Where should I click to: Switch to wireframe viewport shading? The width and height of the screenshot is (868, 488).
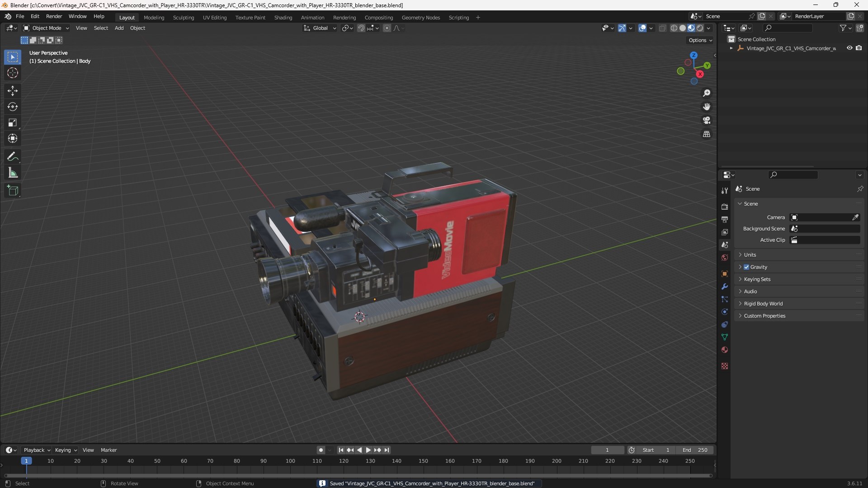click(x=674, y=28)
